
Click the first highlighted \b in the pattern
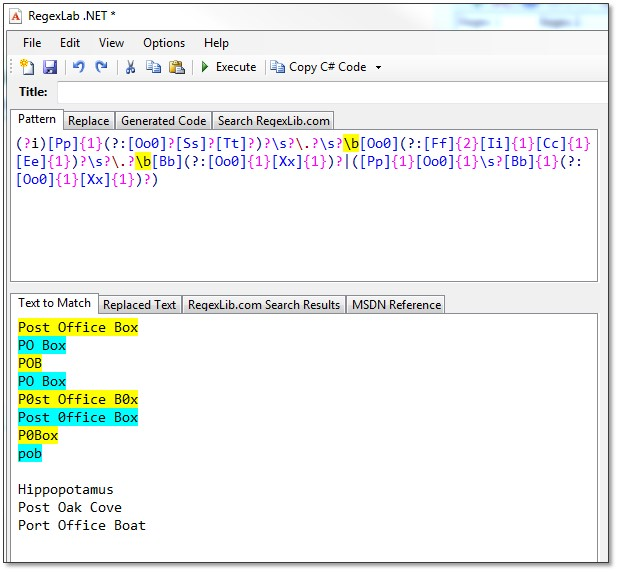click(351, 143)
